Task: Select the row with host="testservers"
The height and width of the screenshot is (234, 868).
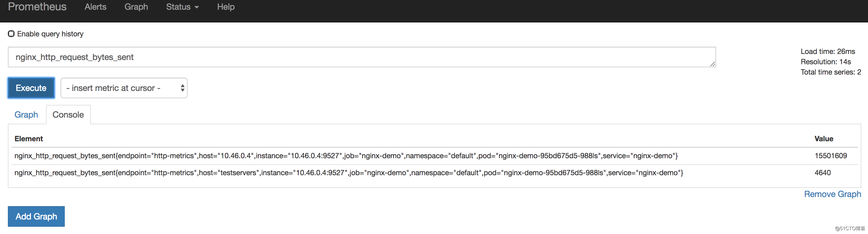Action: point(434,173)
